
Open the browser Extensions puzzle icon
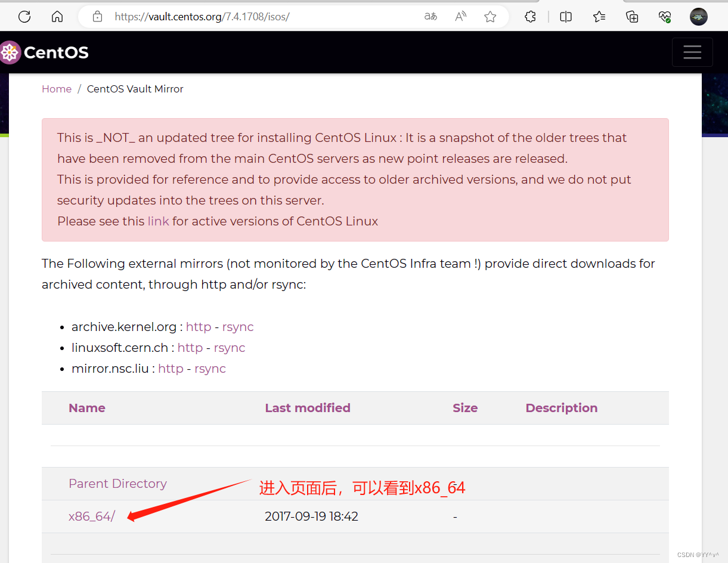[530, 17]
